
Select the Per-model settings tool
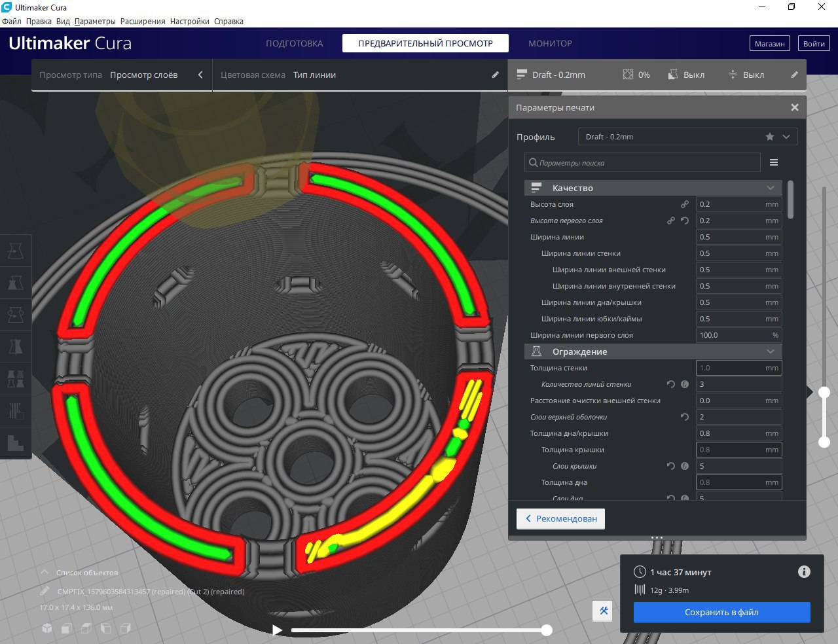16,379
